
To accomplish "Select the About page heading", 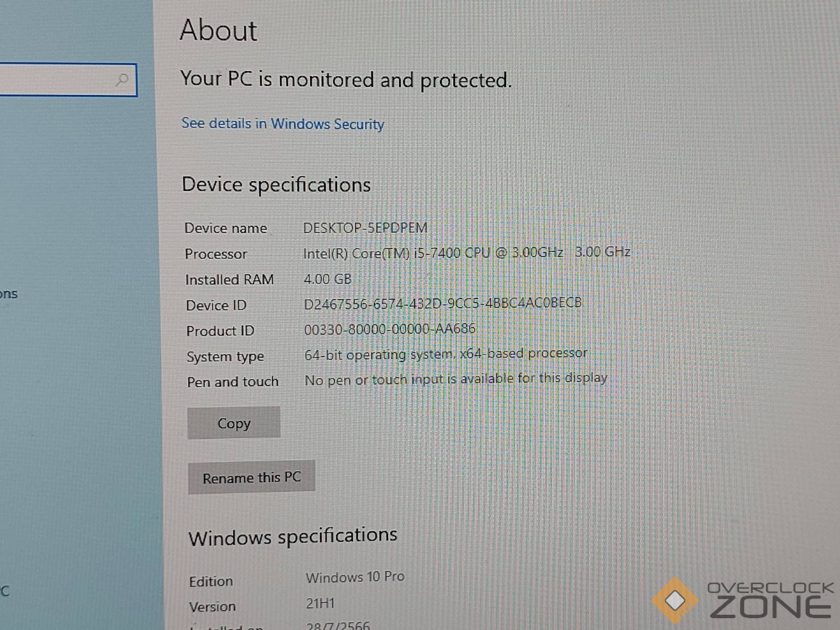I will click(218, 30).
